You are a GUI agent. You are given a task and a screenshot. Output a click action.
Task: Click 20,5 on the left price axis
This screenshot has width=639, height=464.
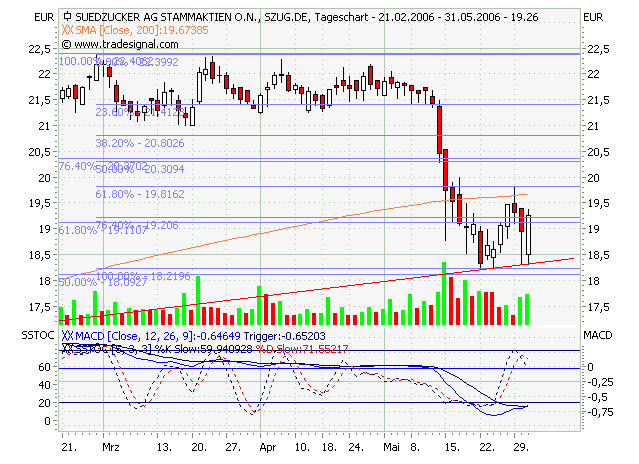pos(40,152)
